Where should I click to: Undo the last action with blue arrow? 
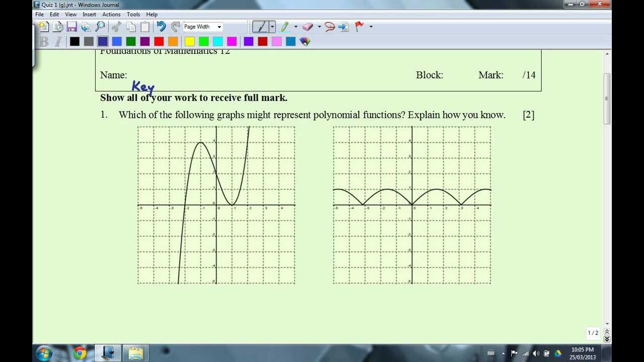(161, 27)
